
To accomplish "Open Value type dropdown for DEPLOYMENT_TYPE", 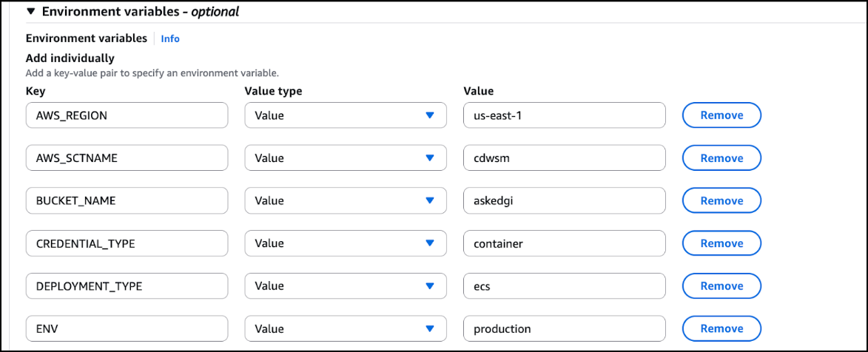I will point(346,285).
